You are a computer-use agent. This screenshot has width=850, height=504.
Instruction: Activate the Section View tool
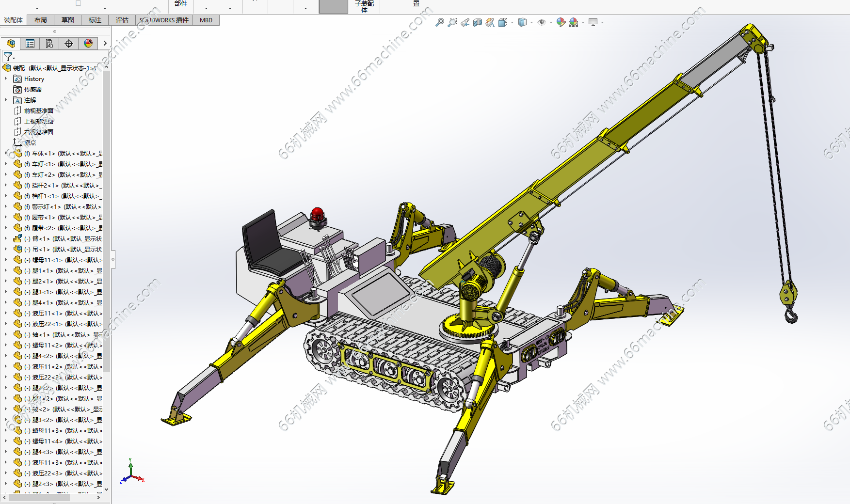tap(478, 22)
